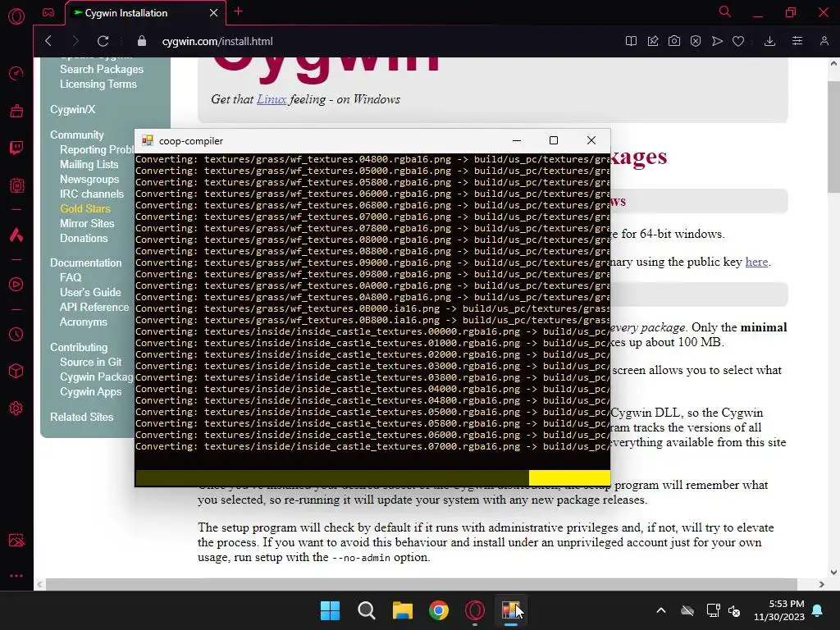Screen dimensions: 840x630
Task: Show site security padlock info
Action: click(x=141, y=41)
